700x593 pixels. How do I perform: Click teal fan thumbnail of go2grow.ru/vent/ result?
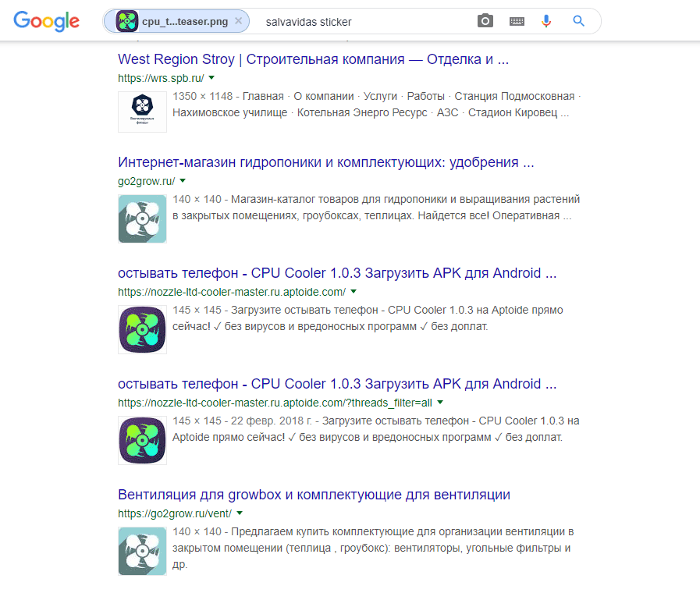(x=142, y=552)
